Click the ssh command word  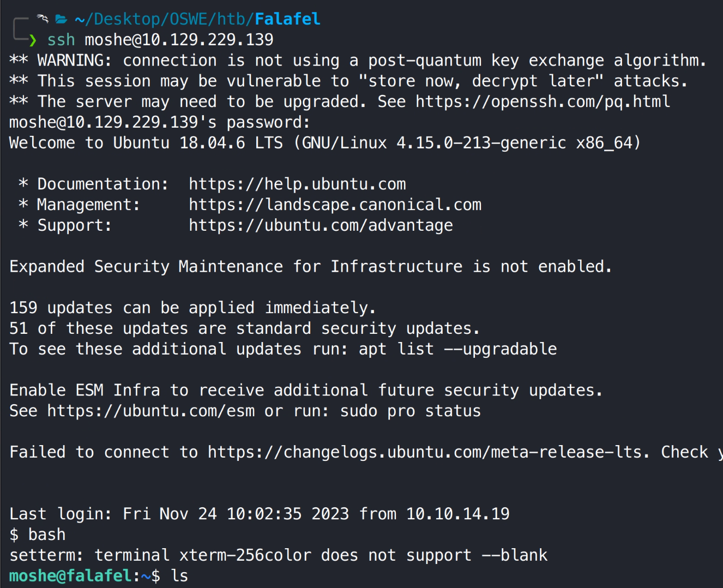point(61,40)
